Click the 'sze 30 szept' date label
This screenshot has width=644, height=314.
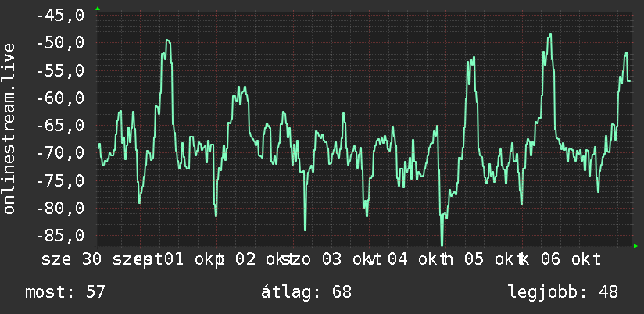[x=101, y=260]
